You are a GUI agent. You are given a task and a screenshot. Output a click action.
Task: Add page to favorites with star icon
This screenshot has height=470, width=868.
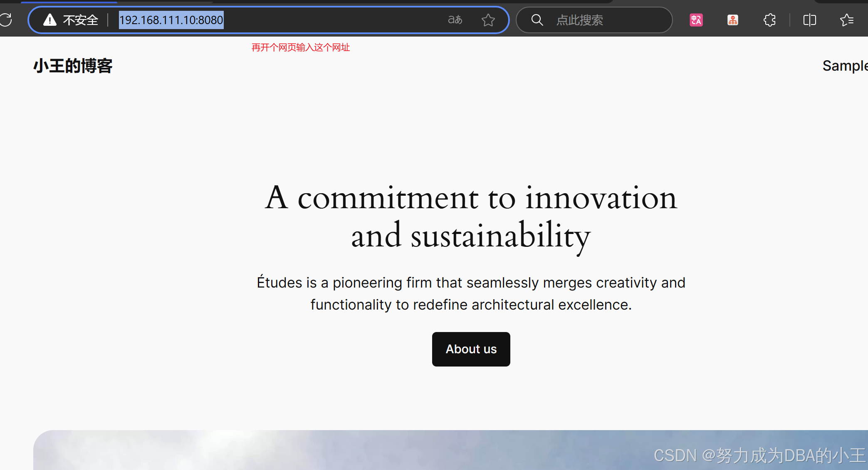click(488, 20)
